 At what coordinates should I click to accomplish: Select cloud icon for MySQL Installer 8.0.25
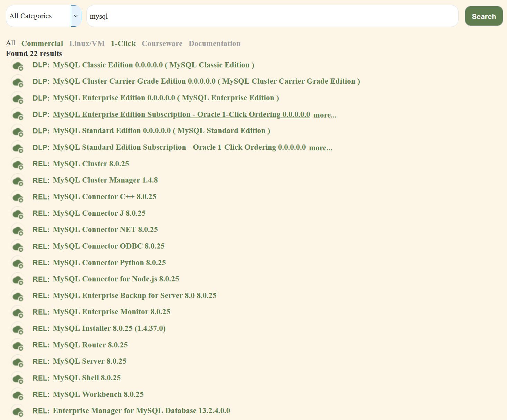[x=18, y=329]
